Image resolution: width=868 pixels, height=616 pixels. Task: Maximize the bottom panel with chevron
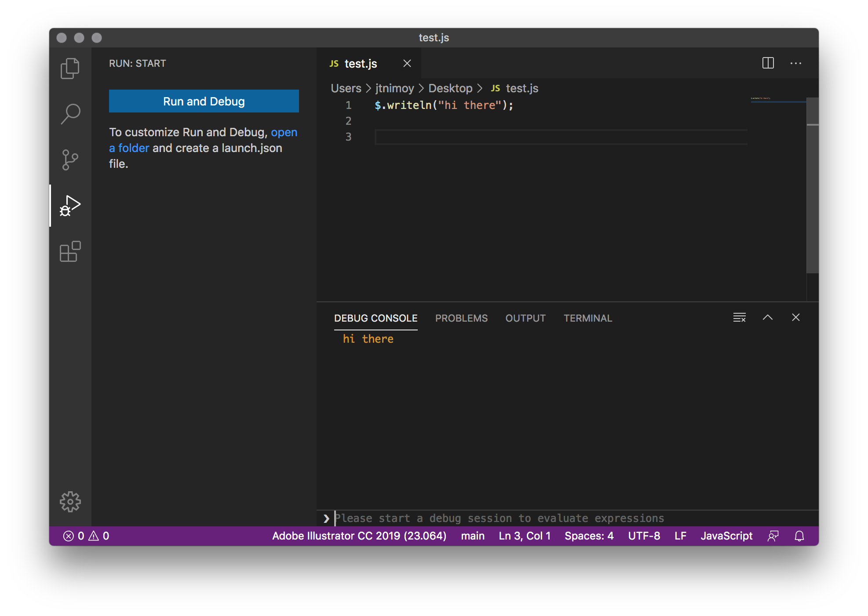click(x=768, y=318)
